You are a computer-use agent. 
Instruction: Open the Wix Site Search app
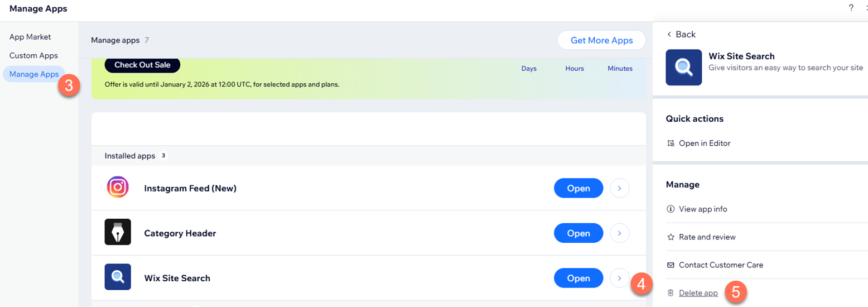[578, 277]
